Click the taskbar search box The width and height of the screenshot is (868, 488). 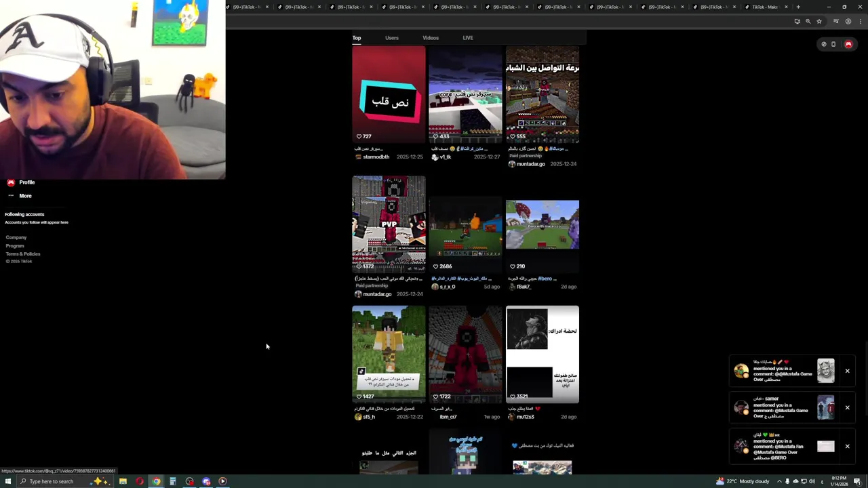[x=64, y=481]
